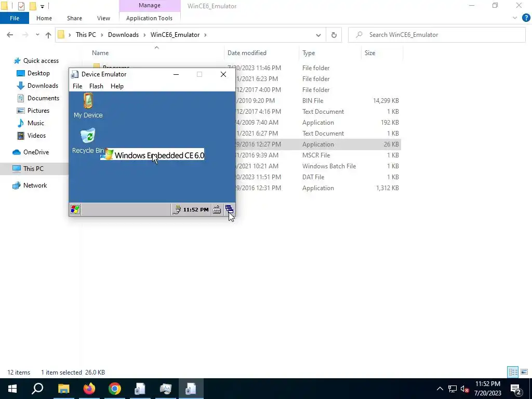Image resolution: width=532 pixels, height=399 pixels.
Task: Select the DAT File row
Action: (318, 177)
